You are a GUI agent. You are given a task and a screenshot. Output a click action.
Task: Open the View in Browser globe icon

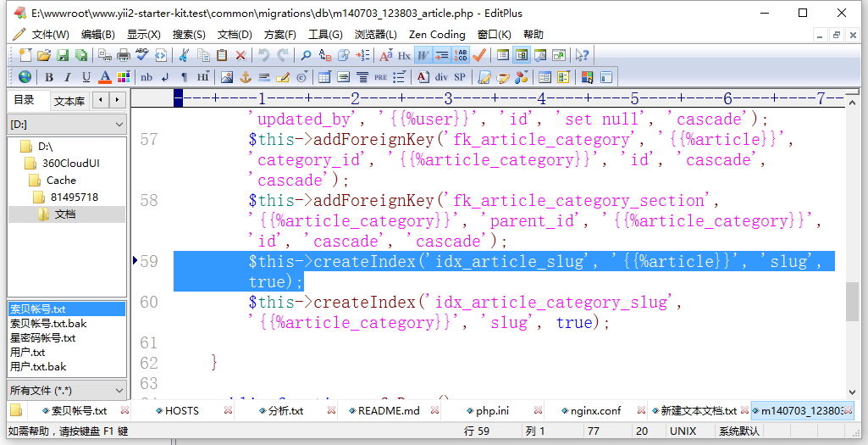25,77
